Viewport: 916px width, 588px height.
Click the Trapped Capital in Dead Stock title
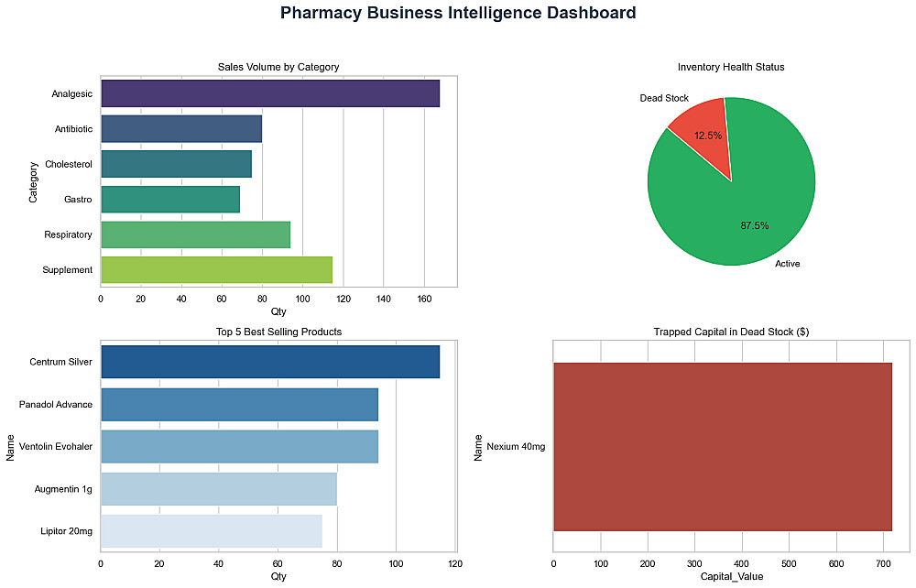click(731, 331)
